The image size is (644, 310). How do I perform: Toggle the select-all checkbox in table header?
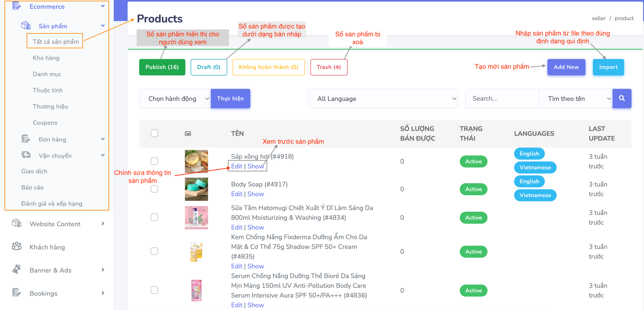(154, 133)
